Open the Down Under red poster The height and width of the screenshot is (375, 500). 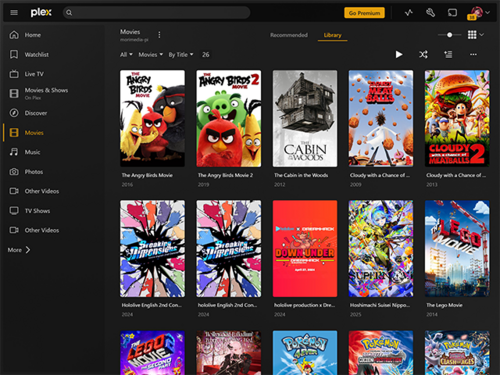point(305,248)
